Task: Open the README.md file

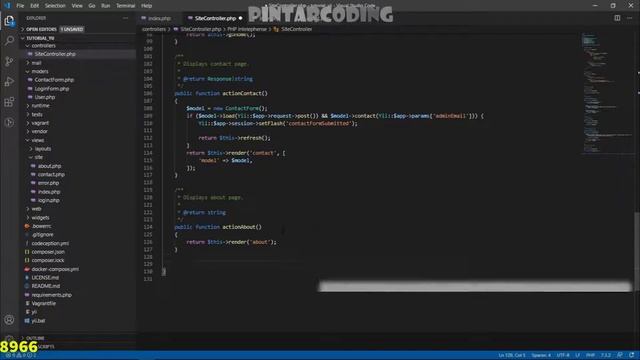Action: [x=46, y=286]
